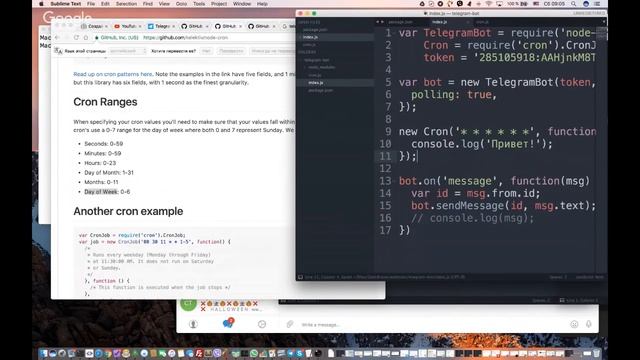Image resolution: width=640 pixels, height=360 pixels.
Task: Click the translate 'Перевести' button
Action: tap(231, 51)
